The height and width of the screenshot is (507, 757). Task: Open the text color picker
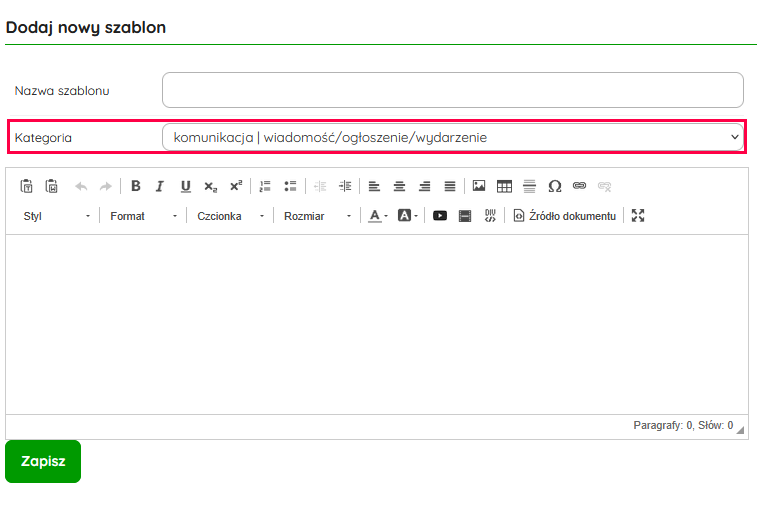tap(378, 216)
